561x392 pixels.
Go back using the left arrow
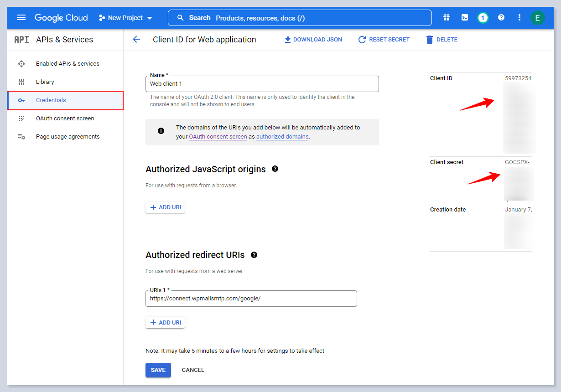(136, 40)
